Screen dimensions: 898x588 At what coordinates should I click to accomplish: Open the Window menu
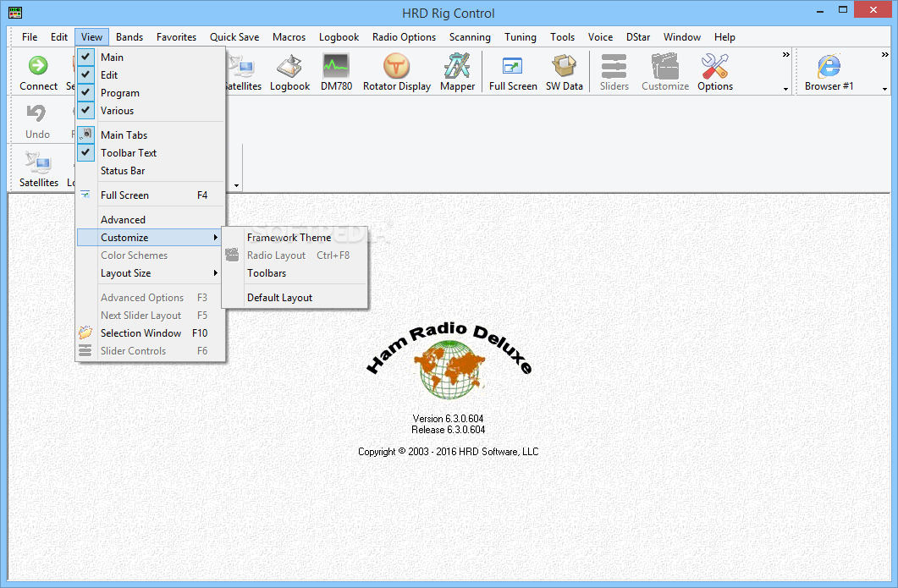pyautogui.click(x=681, y=36)
